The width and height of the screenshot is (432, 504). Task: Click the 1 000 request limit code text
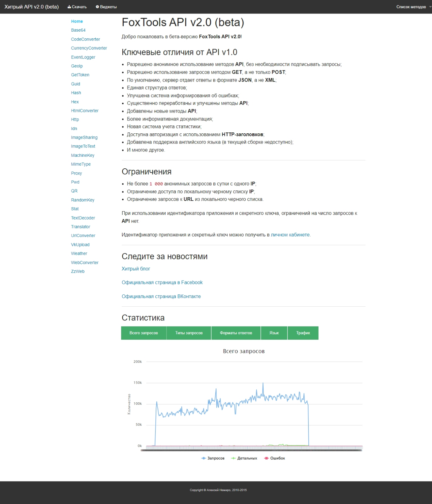pyautogui.click(x=156, y=184)
